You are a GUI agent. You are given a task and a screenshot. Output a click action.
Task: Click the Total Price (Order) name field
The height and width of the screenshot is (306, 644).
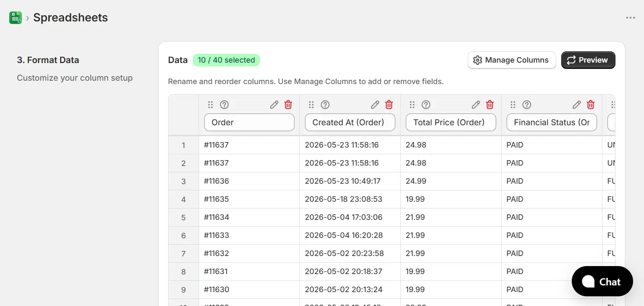(x=451, y=122)
